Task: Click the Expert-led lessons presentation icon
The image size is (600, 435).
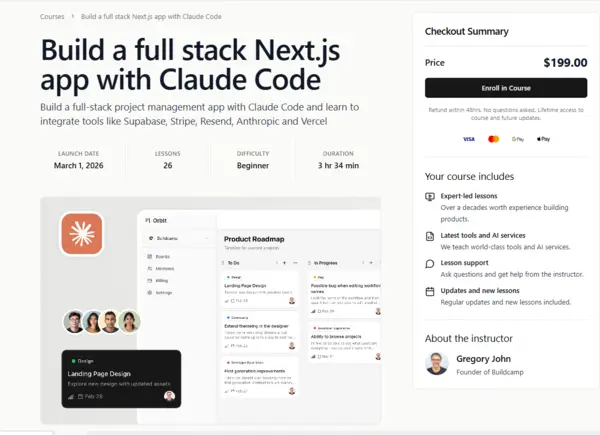Action: coord(430,197)
